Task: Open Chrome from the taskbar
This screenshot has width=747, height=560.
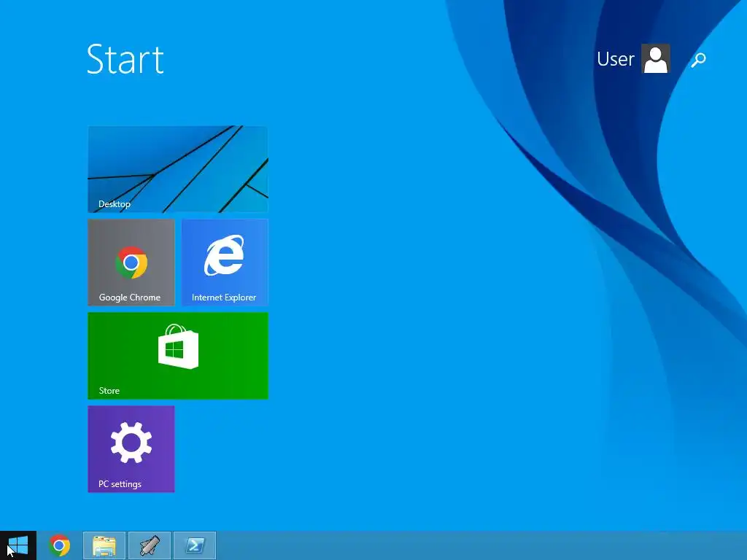Action: pyautogui.click(x=59, y=545)
